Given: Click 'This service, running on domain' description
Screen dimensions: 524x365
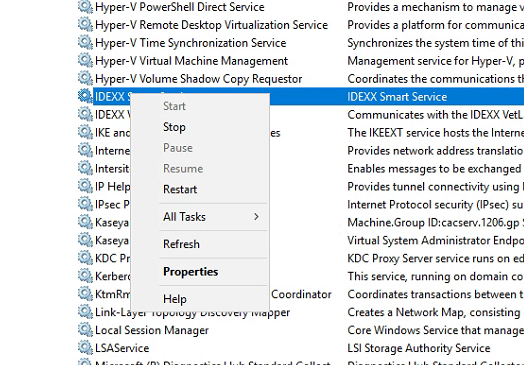Looking at the screenshot, I should coord(435,277).
